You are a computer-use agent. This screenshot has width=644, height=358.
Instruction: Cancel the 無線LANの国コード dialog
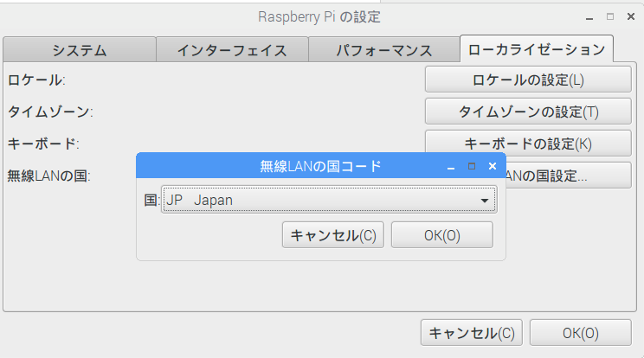333,235
